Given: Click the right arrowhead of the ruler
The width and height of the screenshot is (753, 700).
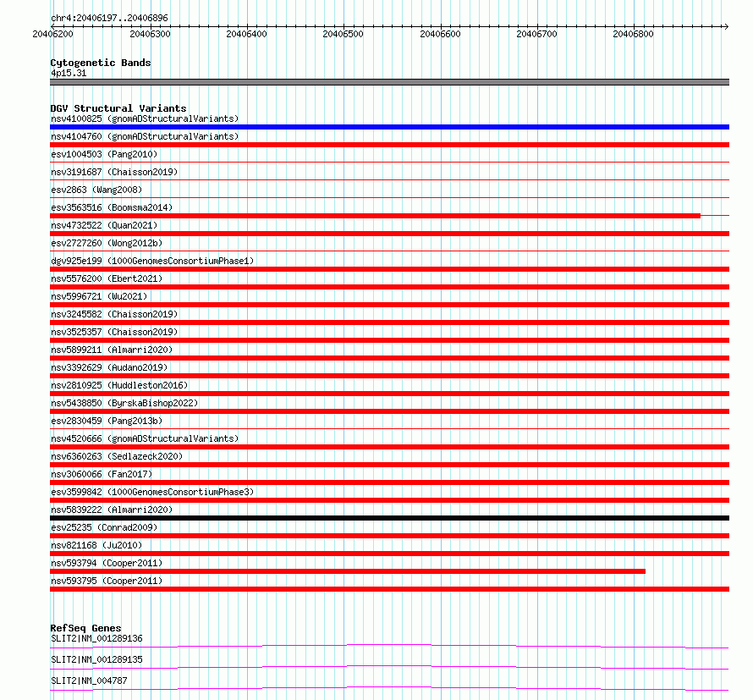Looking at the screenshot, I should coord(727,26).
